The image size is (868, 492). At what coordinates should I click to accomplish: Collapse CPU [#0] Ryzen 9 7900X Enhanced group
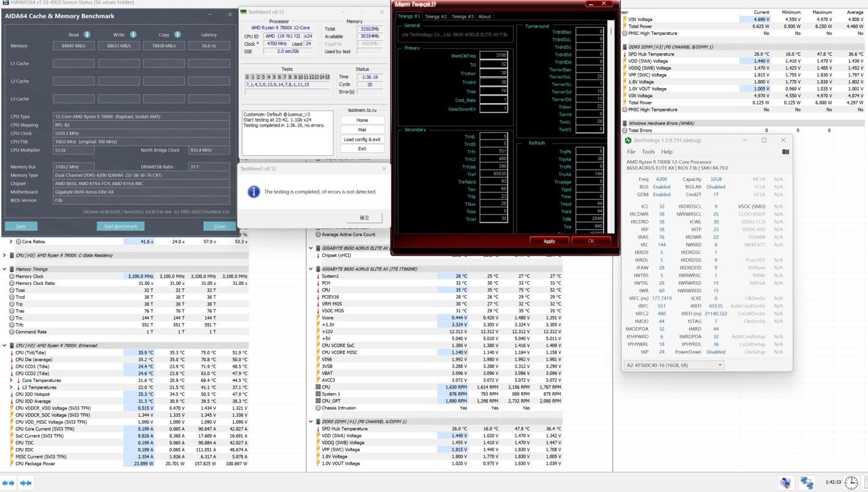pos(5,345)
